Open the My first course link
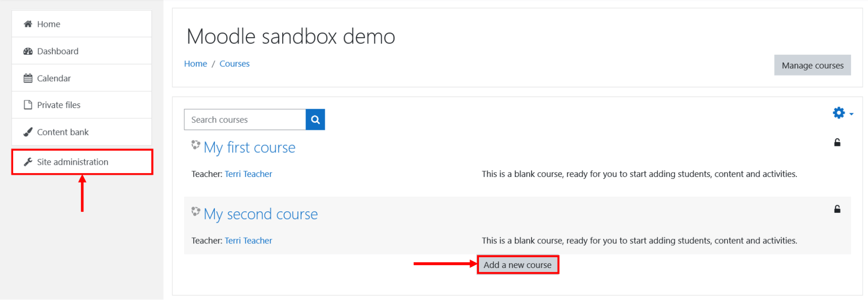 coord(250,147)
